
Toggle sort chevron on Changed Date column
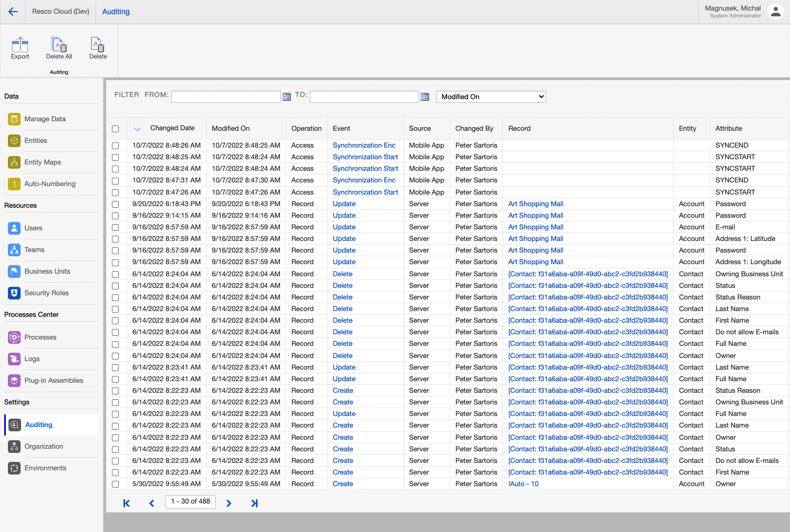coord(137,129)
